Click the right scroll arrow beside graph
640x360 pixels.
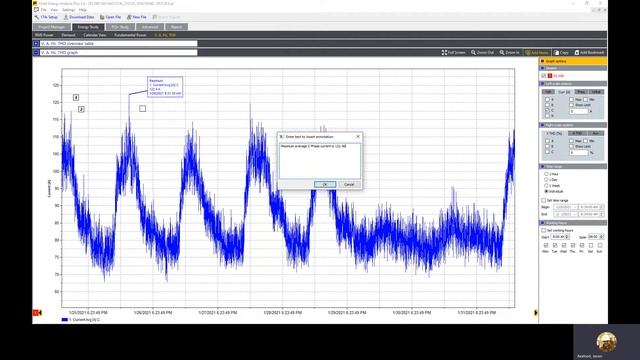tap(536, 313)
